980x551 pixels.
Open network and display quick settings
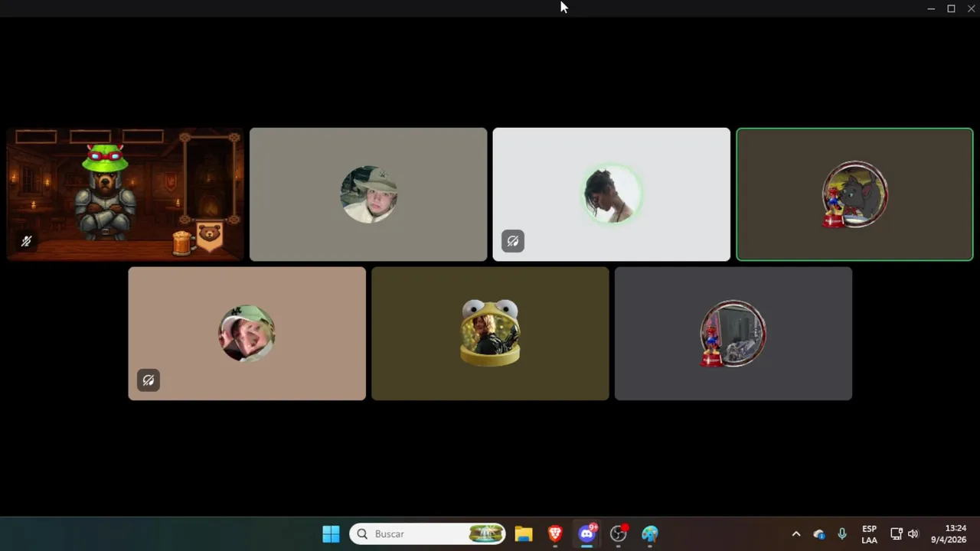[x=896, y=534]
